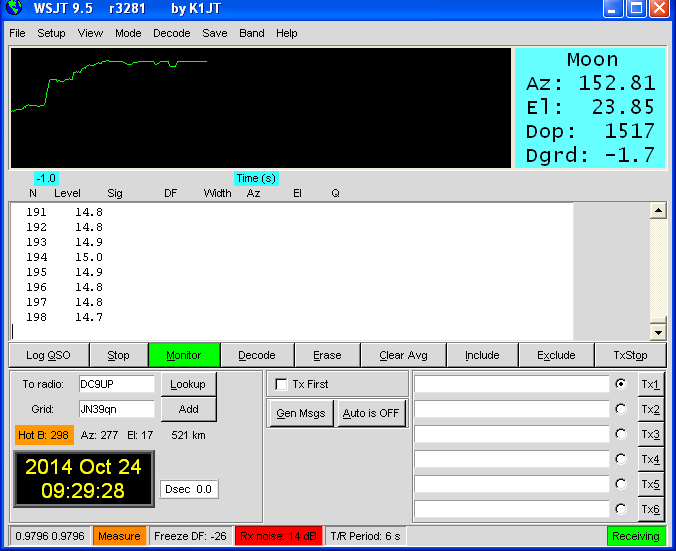Click the first Tx message text field

click(512, 384)
